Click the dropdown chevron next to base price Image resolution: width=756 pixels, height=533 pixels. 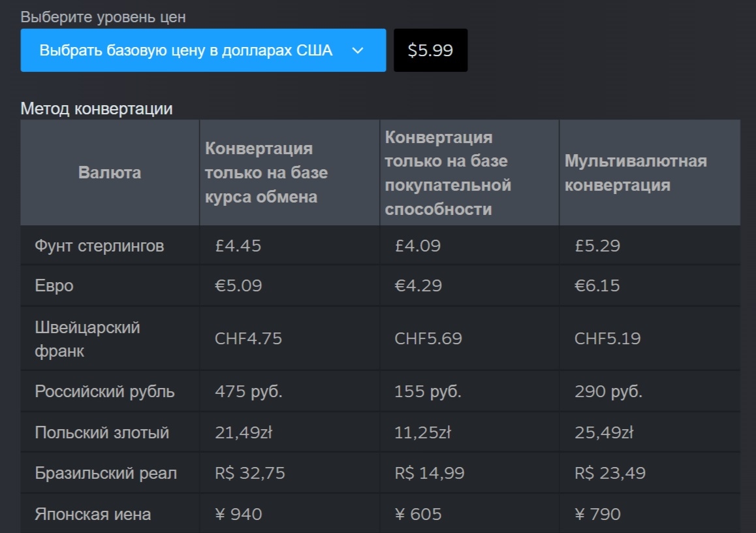[356, 50]
